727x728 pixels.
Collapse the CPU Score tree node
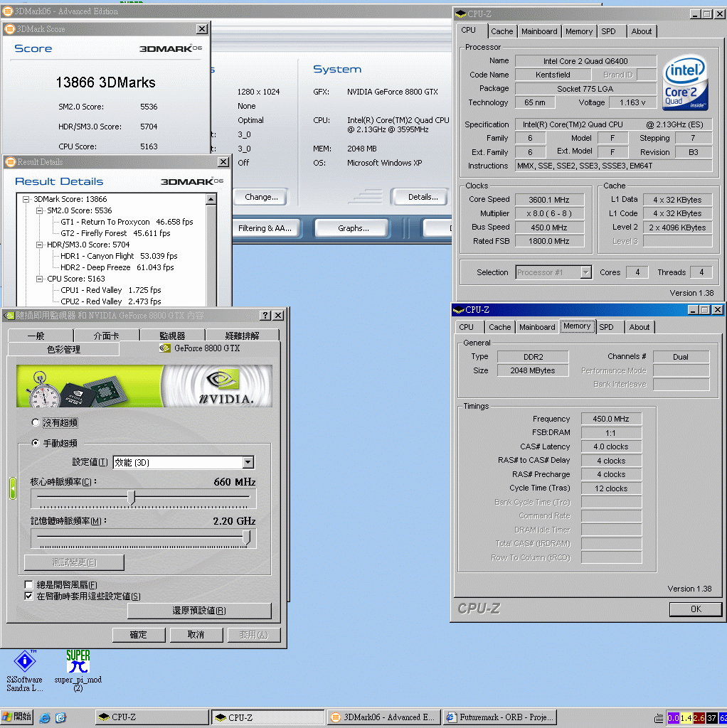tap(40, 279)
